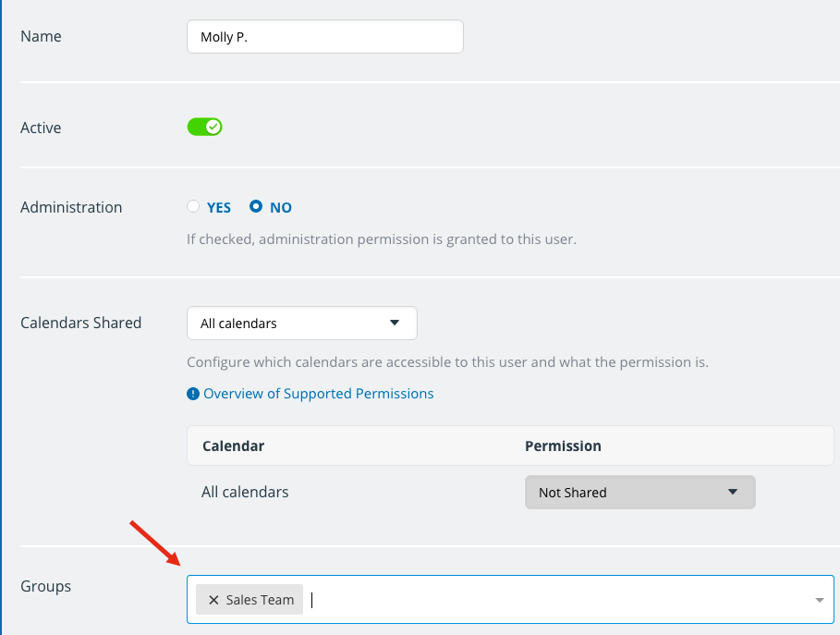Image resolution: width=840 pixels, height=635 pixels.
Task: Click the Not Shared dropdown arrow
Action: click(733, 492)
